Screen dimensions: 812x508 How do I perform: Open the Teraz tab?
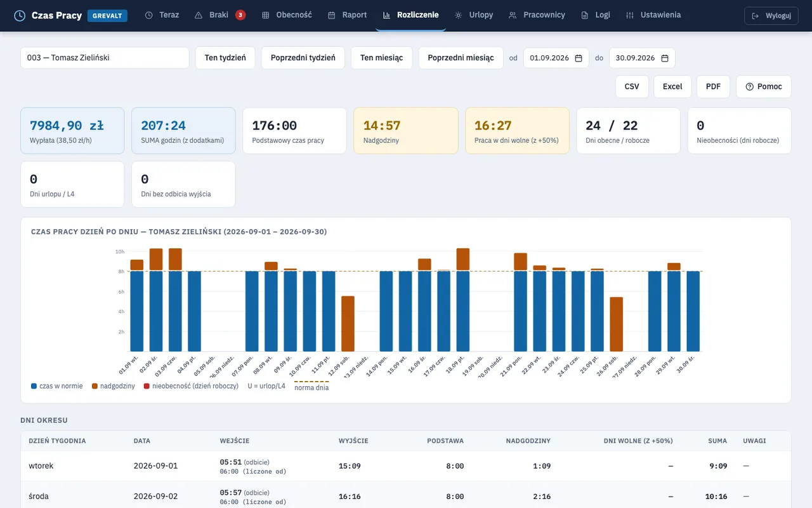[x=162, y=15]
